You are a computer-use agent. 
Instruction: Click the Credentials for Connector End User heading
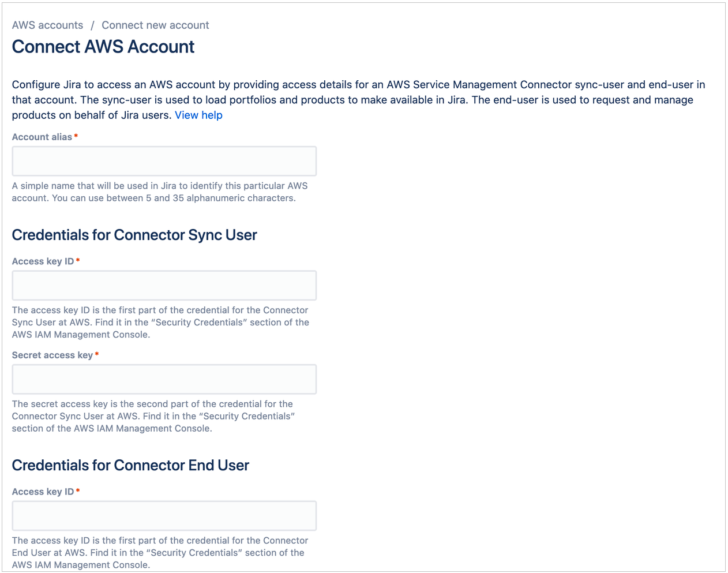tap(130, 465)
